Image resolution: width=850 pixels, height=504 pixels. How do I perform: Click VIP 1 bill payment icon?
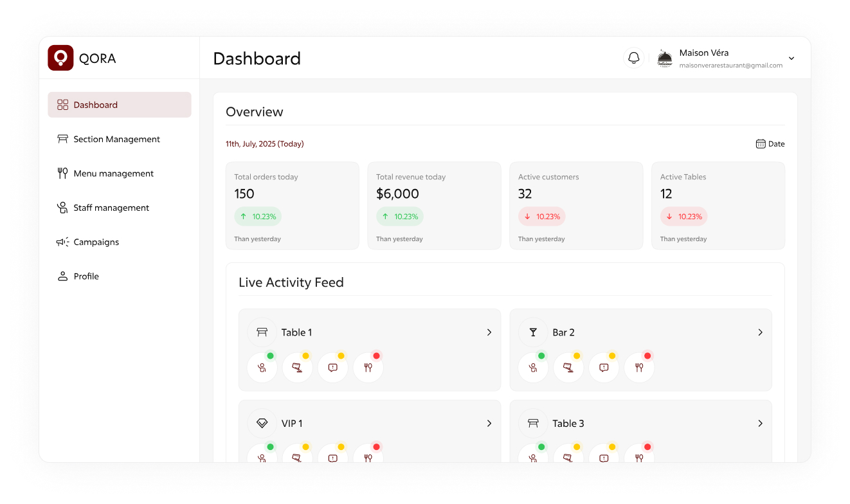298,454
